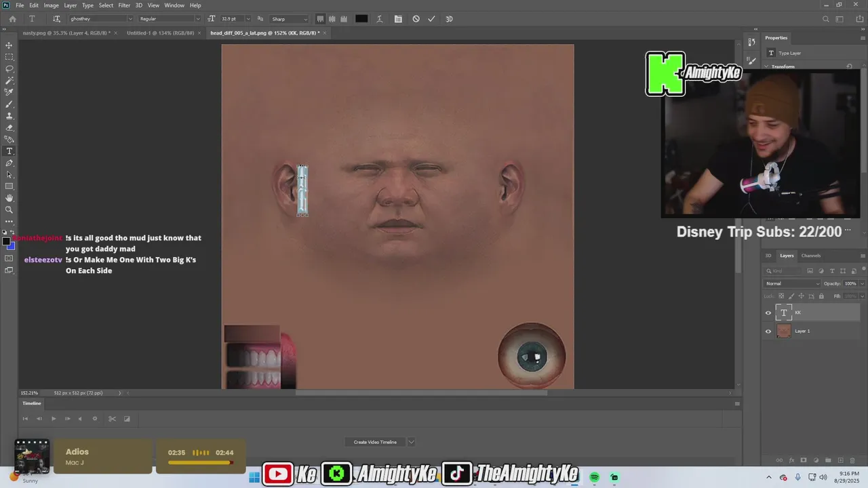This screenshot has width=868, height=488.
Task: Select the Path Selection tool
Action: coord(9,175)
